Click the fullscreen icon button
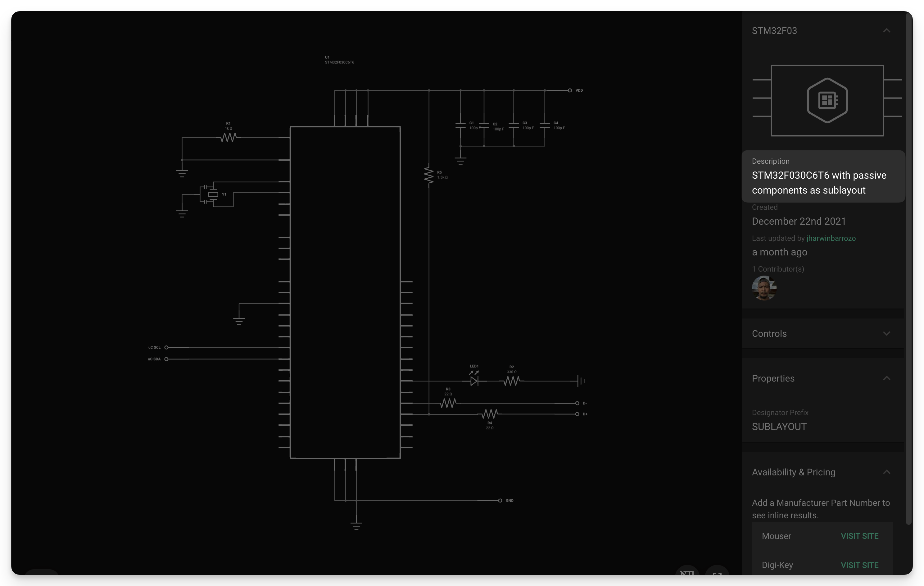 717,573
